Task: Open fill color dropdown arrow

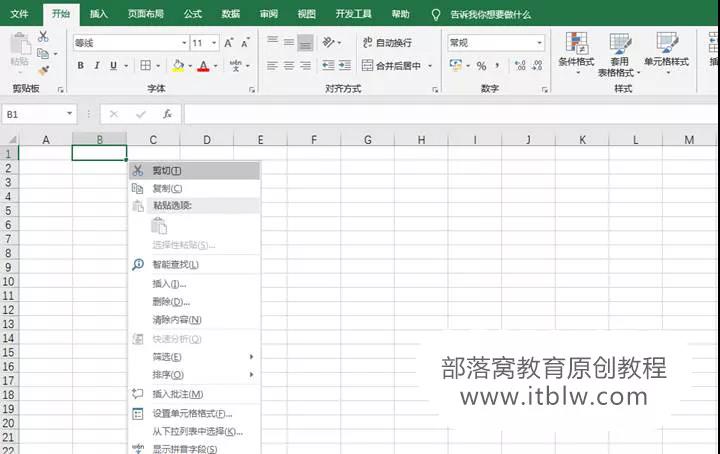Action: point(190,66)
